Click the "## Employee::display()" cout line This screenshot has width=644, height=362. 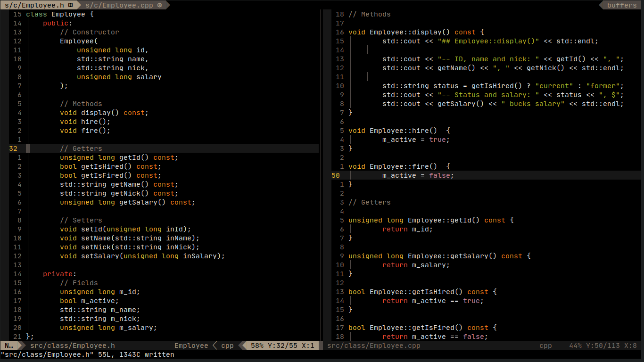click(x=490, y=41)
